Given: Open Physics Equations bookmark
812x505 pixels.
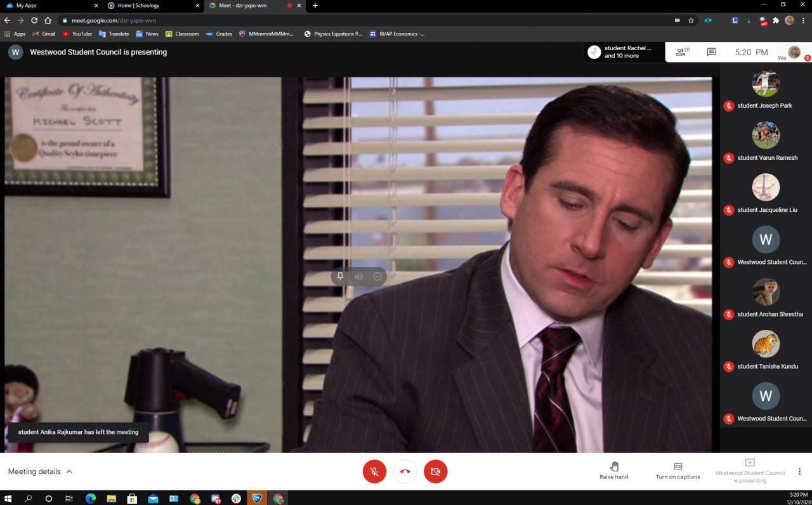Looking at the screenshot, I should 334,34.
